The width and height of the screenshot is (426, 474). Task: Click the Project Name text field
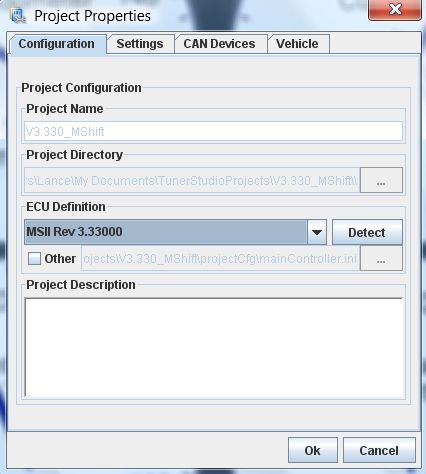coord(213,131)
